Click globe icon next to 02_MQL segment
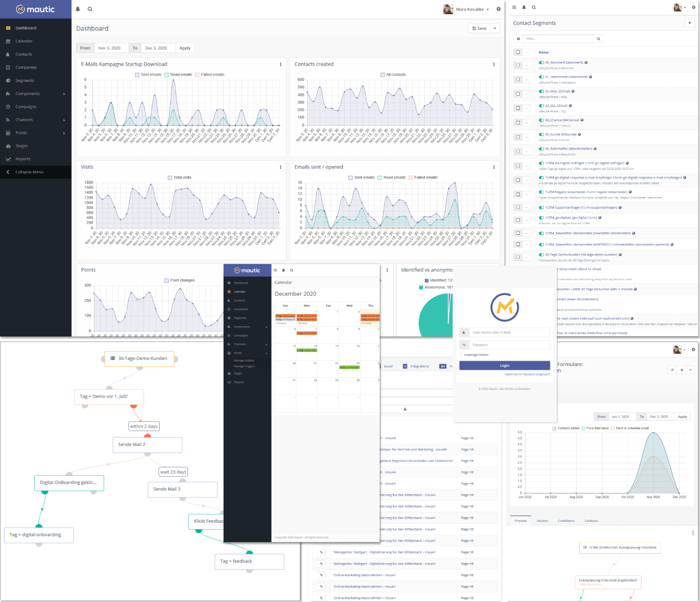The width and height of the screenshot is (700, 602). (573, 92)
